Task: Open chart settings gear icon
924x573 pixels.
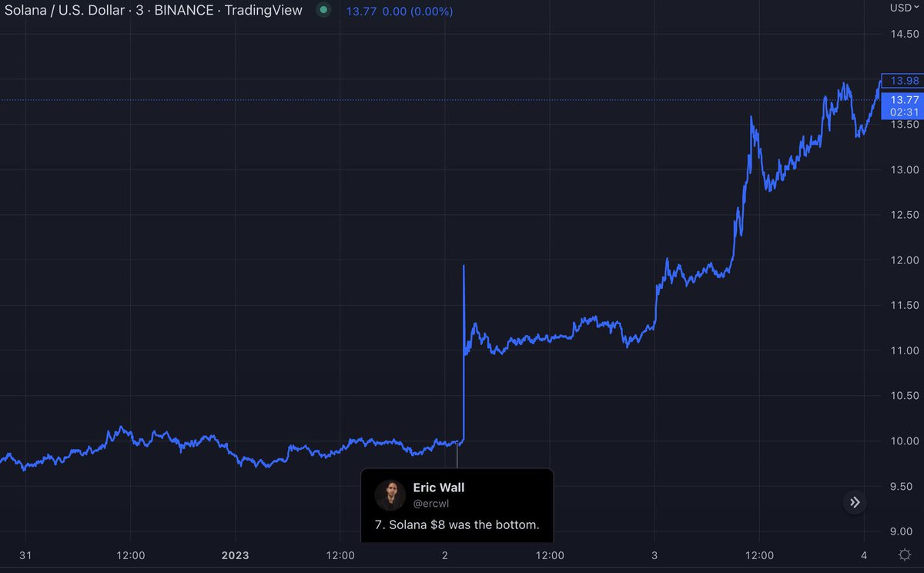Action: pos(904,555)
